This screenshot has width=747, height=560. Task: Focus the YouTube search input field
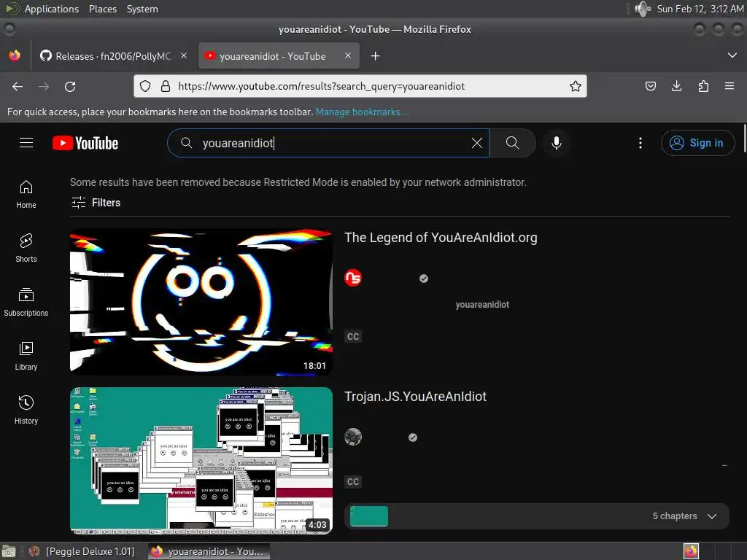[329, 143]
